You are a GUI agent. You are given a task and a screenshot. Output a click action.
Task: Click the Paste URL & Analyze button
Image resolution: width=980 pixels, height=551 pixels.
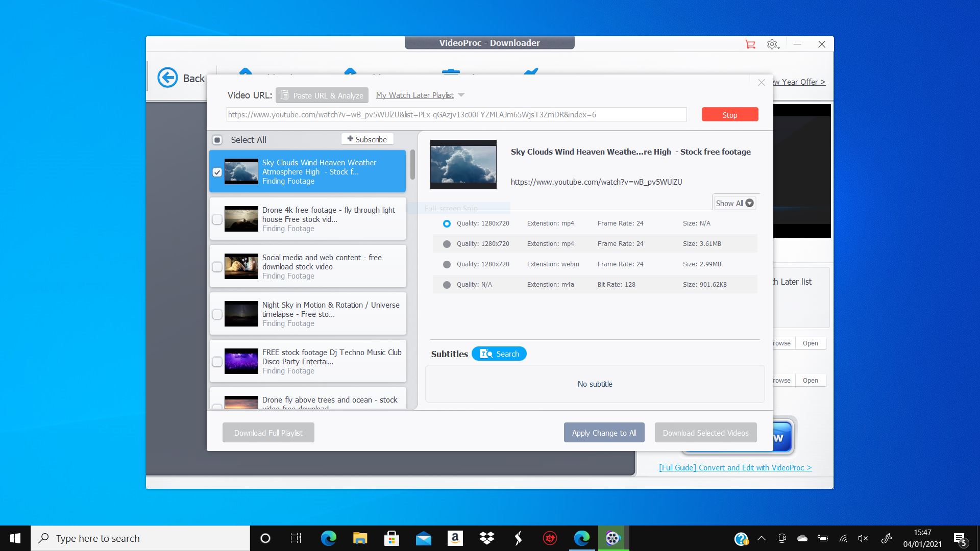[x=323, y=95]
